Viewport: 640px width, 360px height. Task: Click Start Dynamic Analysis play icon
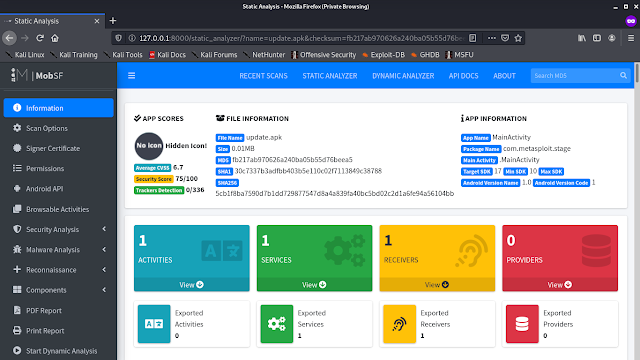[17, 350]
